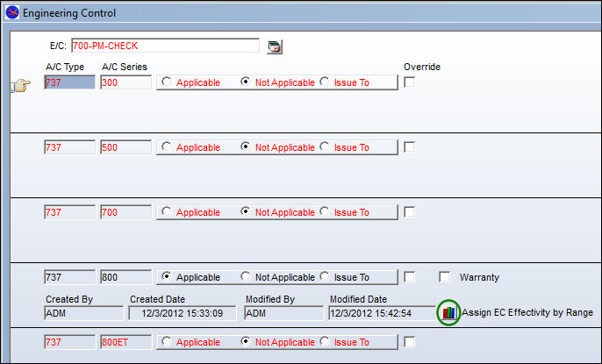Screen dimensions: 602x364
Task: Select Issue To for series 800ET
Action: point(325,341)
